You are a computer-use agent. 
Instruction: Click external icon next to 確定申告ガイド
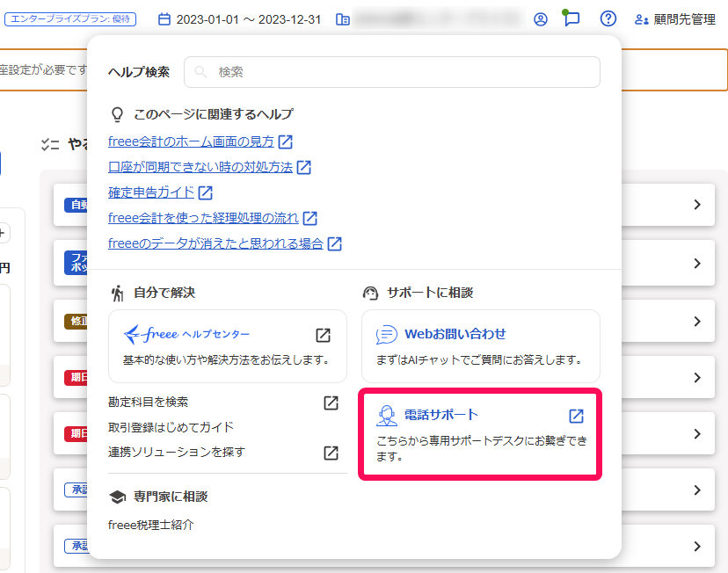(205, 192)
